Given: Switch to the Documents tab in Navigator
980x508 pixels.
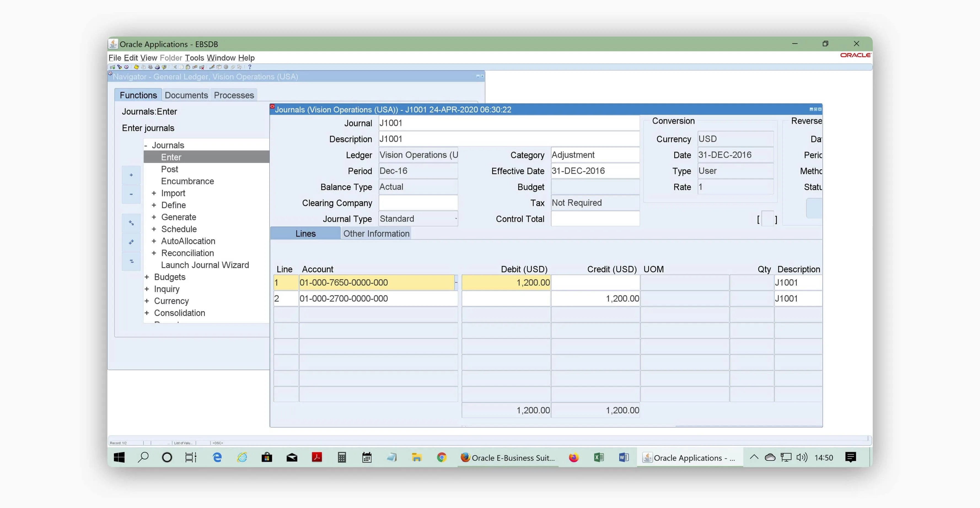Looking at the screenshot, I should [x=186, y=95].
